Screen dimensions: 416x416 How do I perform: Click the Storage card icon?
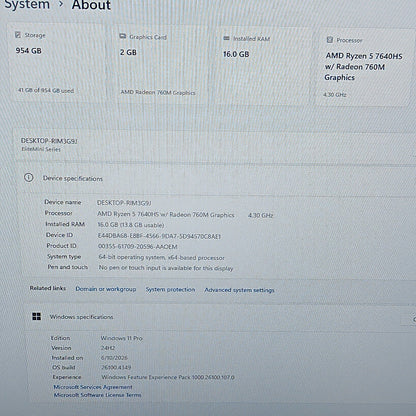coord(18,35)
